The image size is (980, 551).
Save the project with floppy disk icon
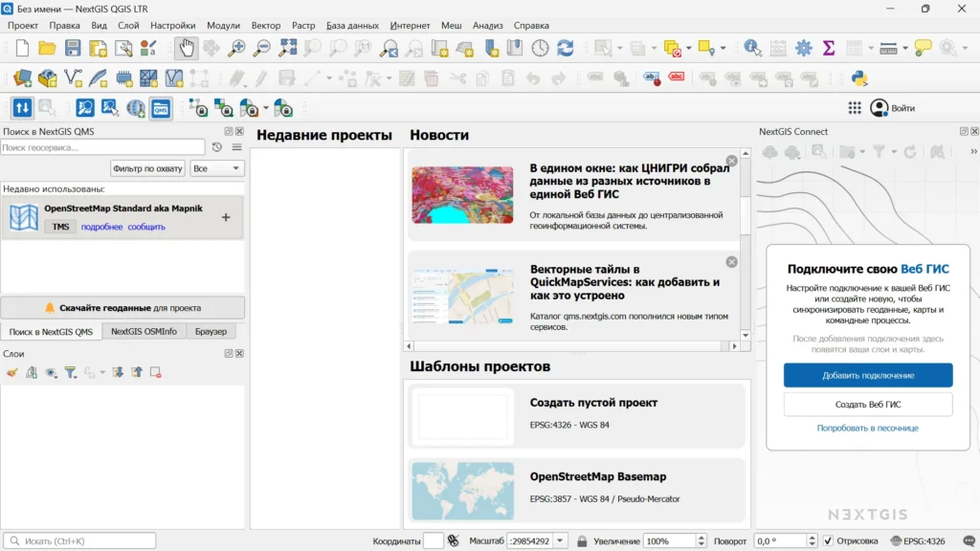tap(73, 48)
